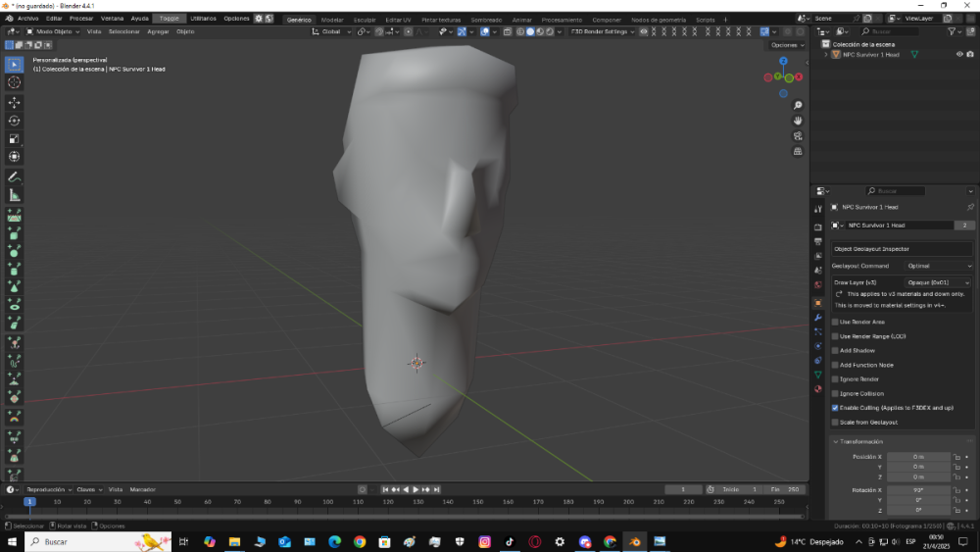The width and height of the screenshot is (980, 552).
Task: Click the Posición X value field
Action: 918,457
